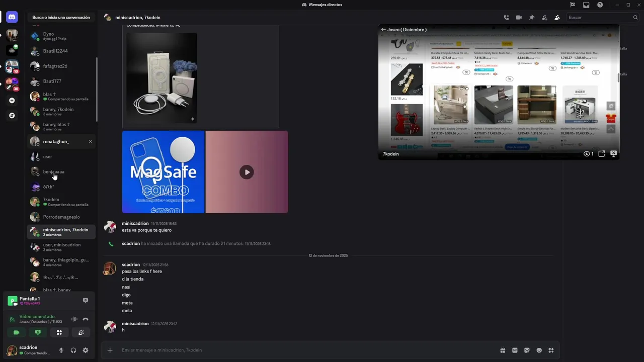Image resolution: width=644 pixels, height=362 pixels.
Task: Open the GIF picker
Action: [x=515, y=350]
